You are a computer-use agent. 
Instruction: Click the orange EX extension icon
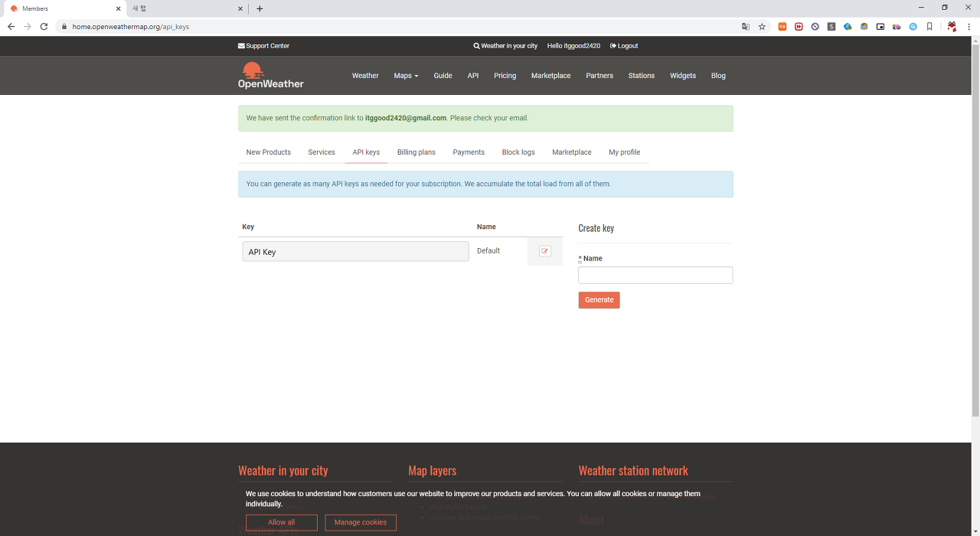pos(782,26)
